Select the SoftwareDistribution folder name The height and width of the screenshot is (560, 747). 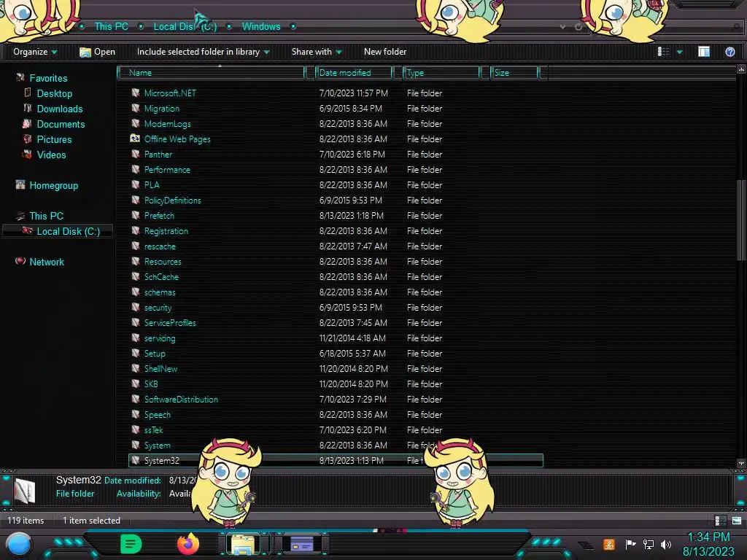point(181,399)
